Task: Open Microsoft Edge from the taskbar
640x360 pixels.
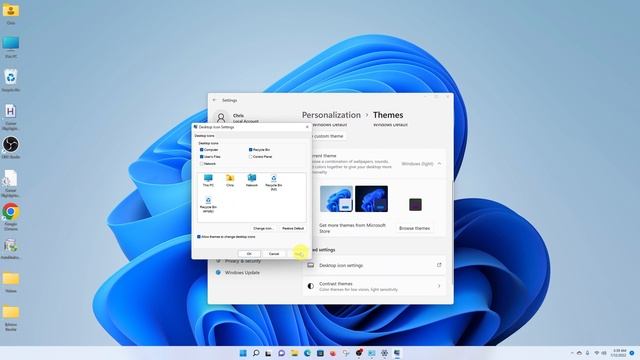Action: (x=307, y=353)
